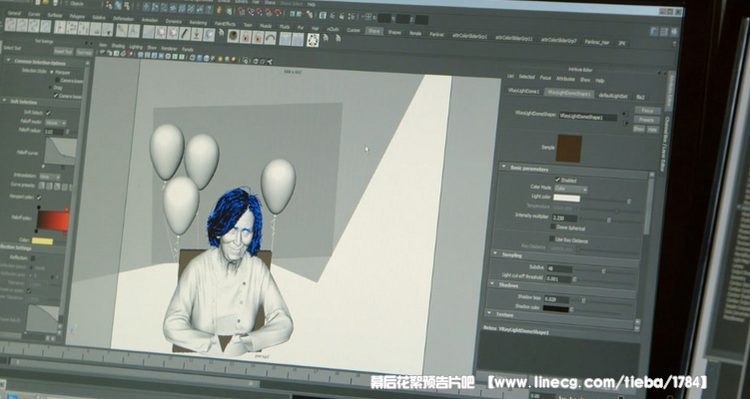
Task: Select the crescent moon shelf icon
Action: [209, 35]
